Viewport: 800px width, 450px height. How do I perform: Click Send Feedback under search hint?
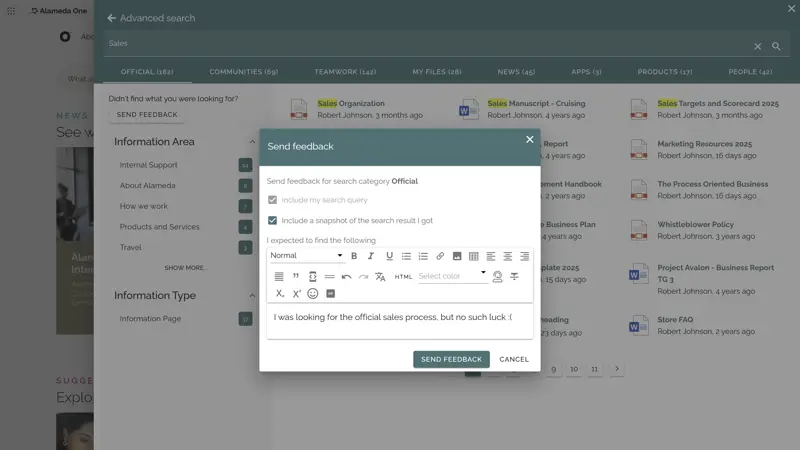click(147, 115)
